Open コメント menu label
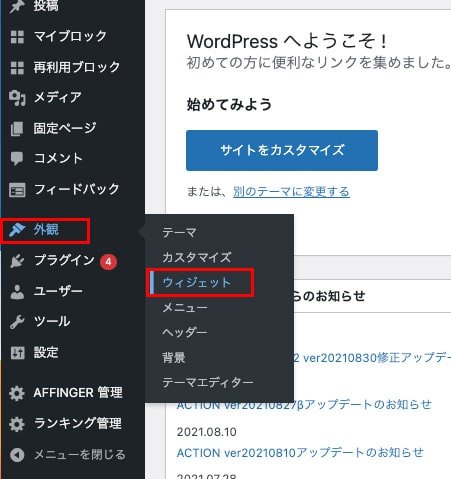Viewport: 451px width, 479px height. 58,158
